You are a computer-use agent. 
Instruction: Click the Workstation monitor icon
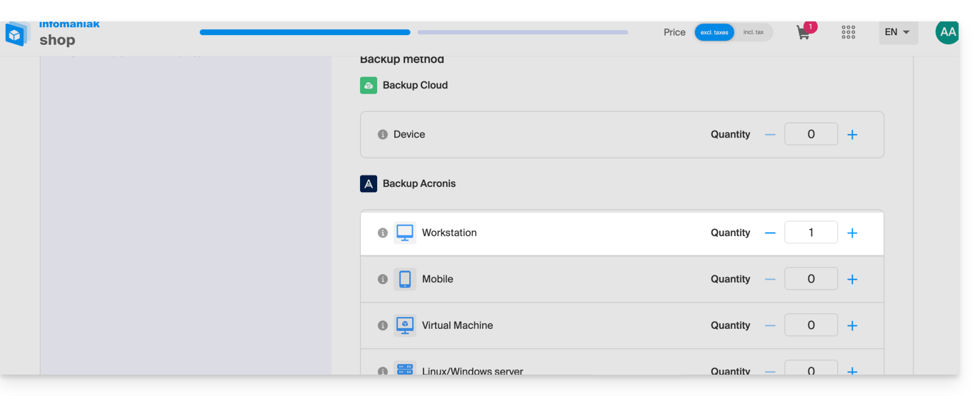click(x=404, y=233)
